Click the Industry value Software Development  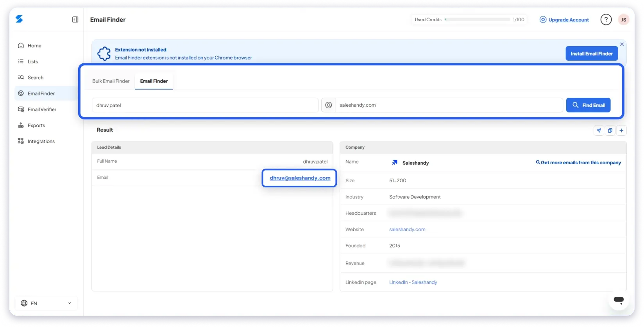pos(415,197)
